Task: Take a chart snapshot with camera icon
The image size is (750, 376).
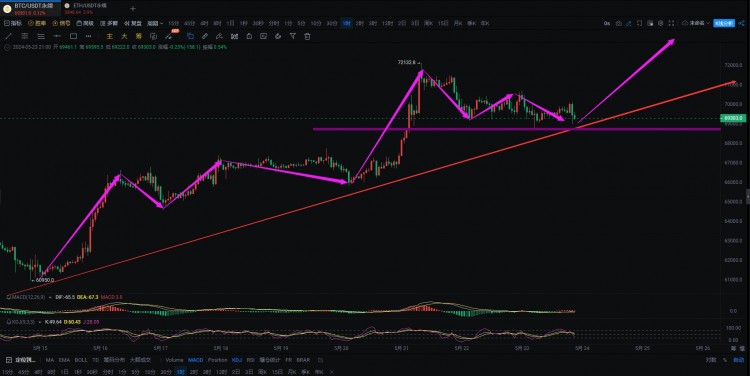Action: point(618,23)
